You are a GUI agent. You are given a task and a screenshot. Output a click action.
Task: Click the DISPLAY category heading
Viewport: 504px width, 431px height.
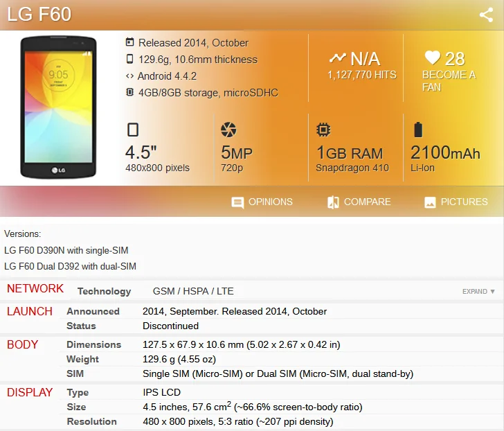[30, 392]
